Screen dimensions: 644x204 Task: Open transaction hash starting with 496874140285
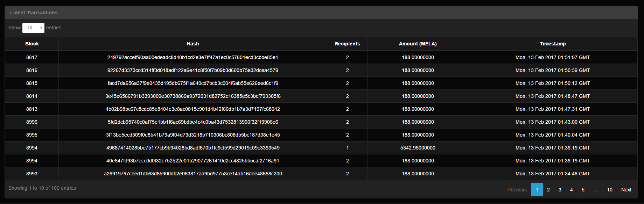click(193, 148)
